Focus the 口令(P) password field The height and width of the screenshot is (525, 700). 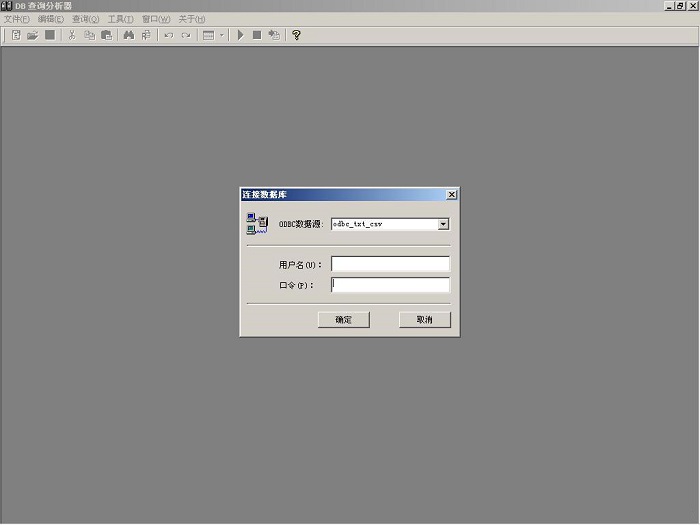[390, 284]
